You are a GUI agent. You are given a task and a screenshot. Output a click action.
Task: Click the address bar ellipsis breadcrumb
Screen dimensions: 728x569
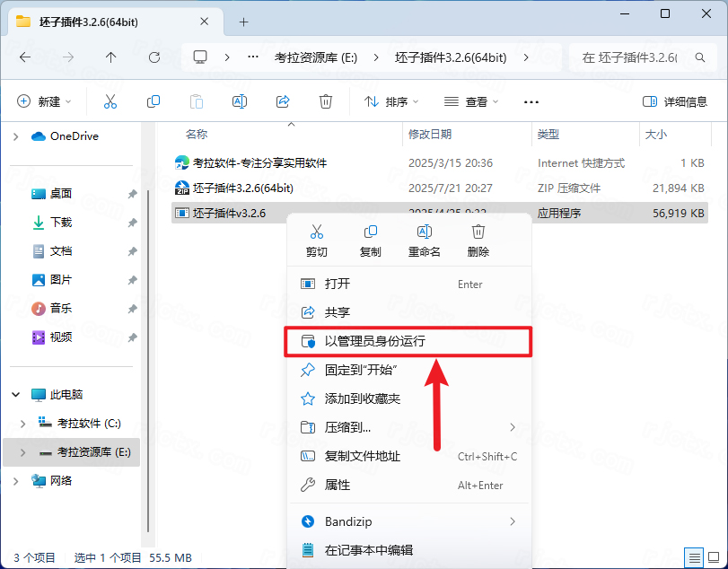[x=253, y=57]
